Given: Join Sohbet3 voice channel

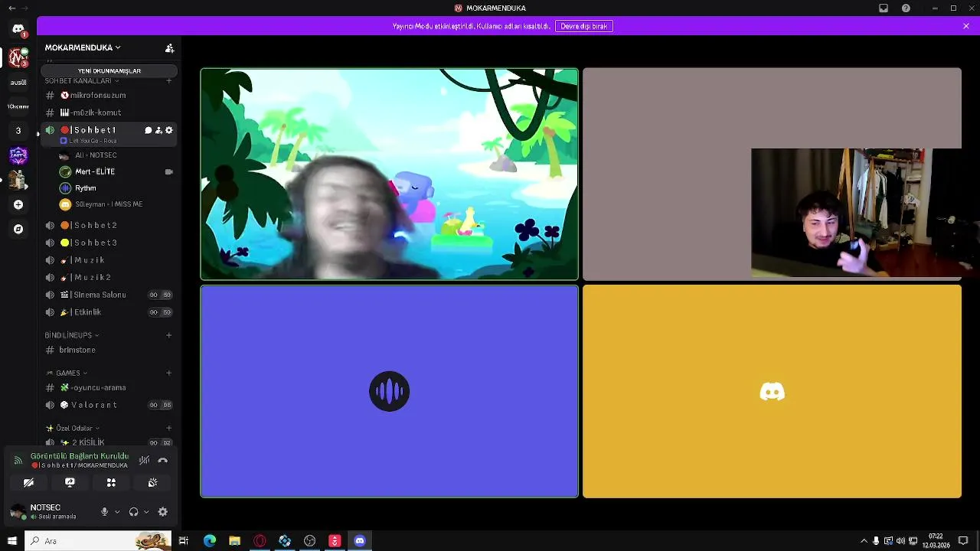Looking at the screenshot, I should pos(109,243).
